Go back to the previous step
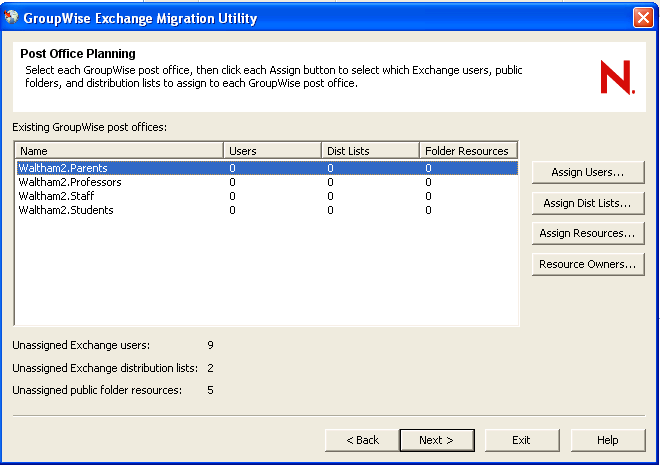The width and height of the screenshot is (660, 465). [362, 440]
